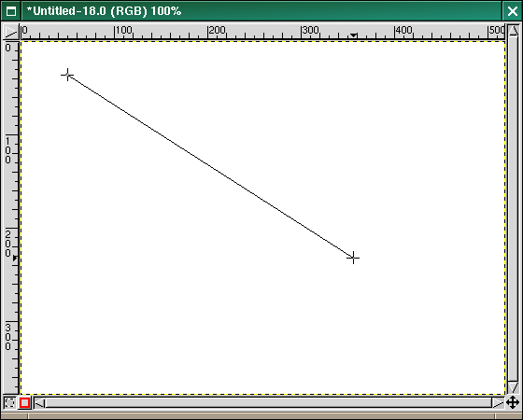Select the dashed-outline Quick Mask off button
Screen dimensions: 523x420
(10, 402)
